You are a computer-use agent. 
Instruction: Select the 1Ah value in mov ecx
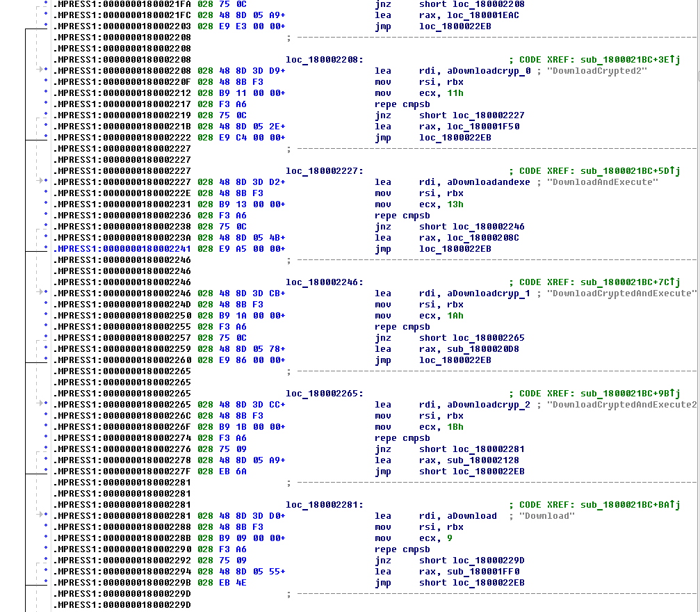[x=455, y=315]
